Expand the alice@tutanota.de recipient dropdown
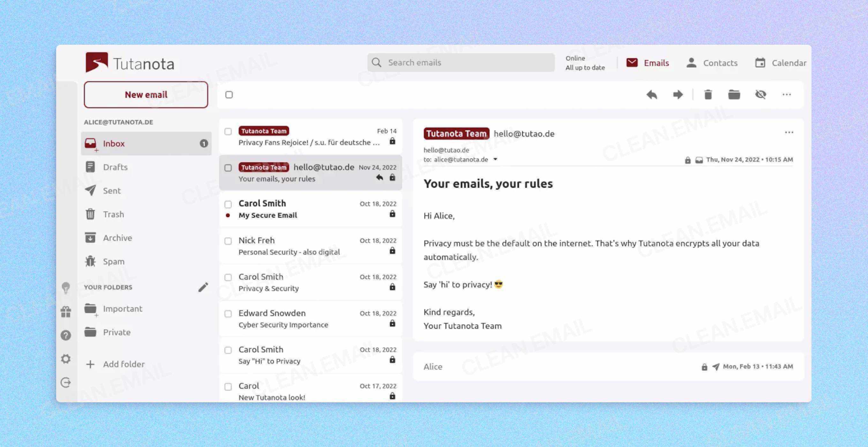Screen dimensions: 868x447 (495, 160)
